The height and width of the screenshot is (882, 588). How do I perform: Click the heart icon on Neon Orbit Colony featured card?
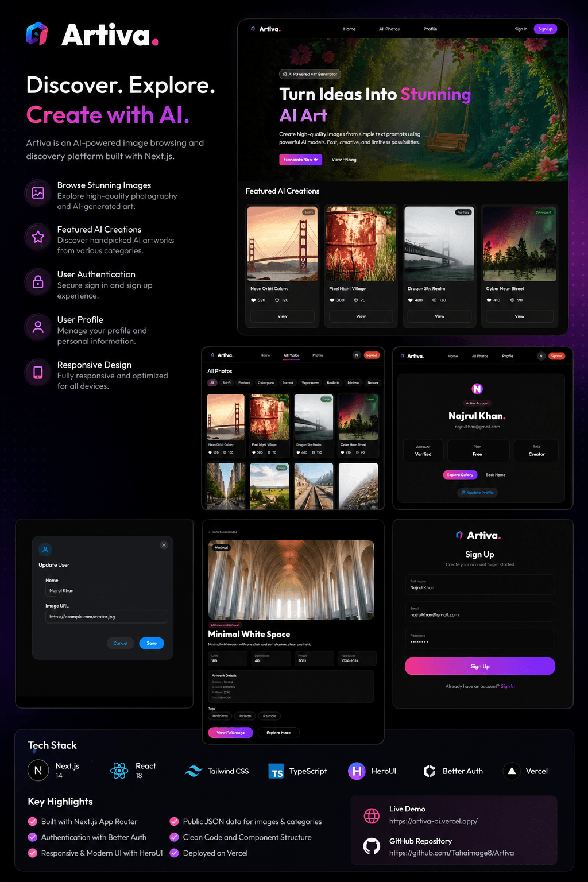253,300
